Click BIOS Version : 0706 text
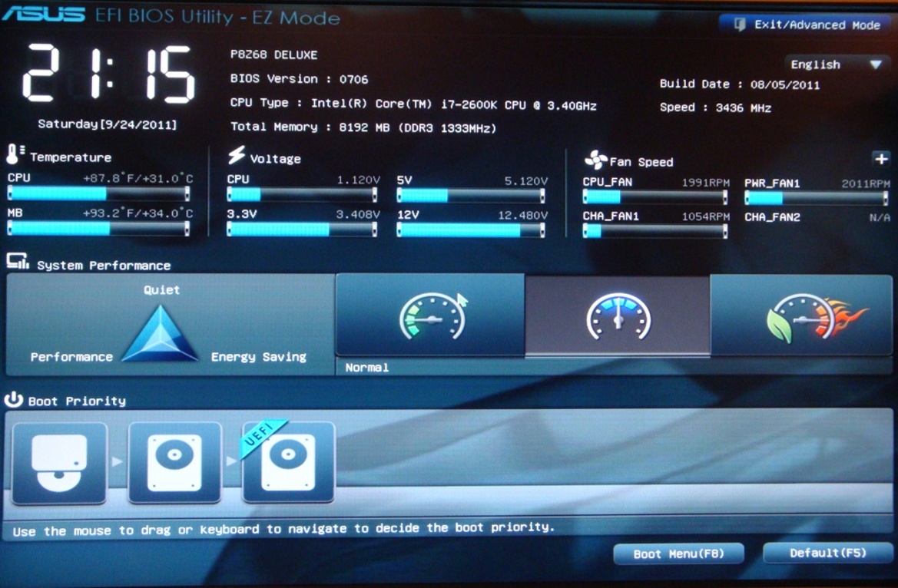 (x=299, y=79)
